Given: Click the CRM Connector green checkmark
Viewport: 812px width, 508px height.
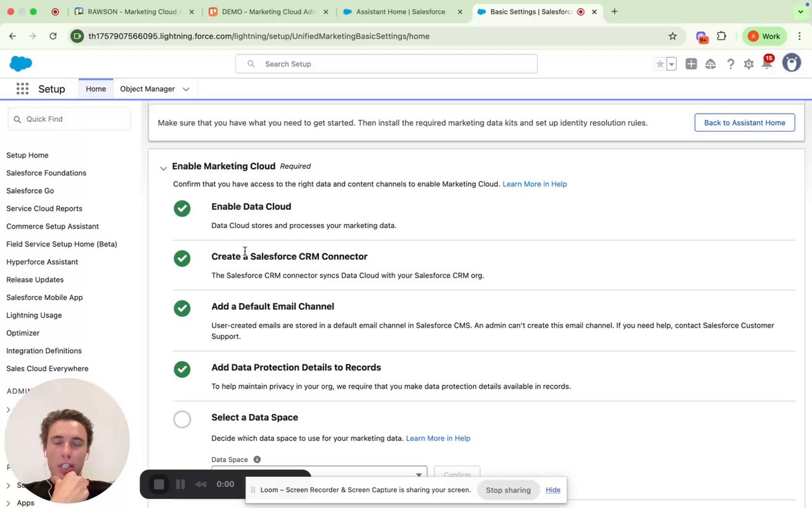Looking at the screenshot, I should (x=182, y=258).
